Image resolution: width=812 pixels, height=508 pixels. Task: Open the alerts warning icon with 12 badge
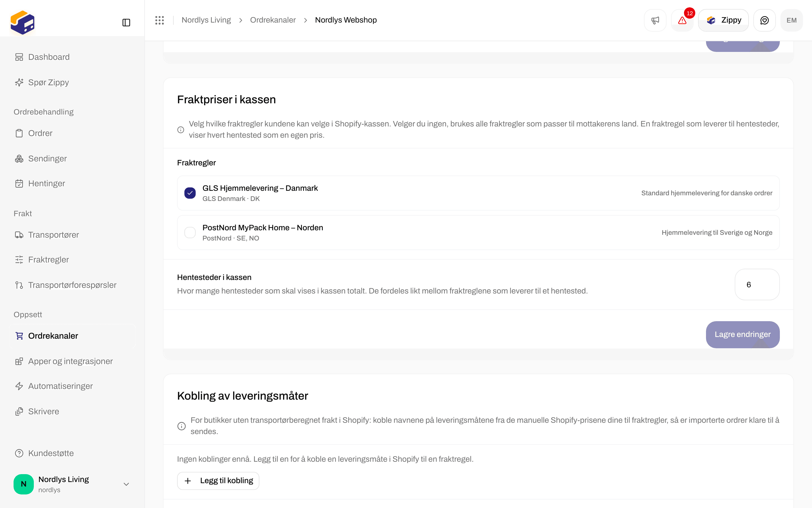(x=682, y=20)
